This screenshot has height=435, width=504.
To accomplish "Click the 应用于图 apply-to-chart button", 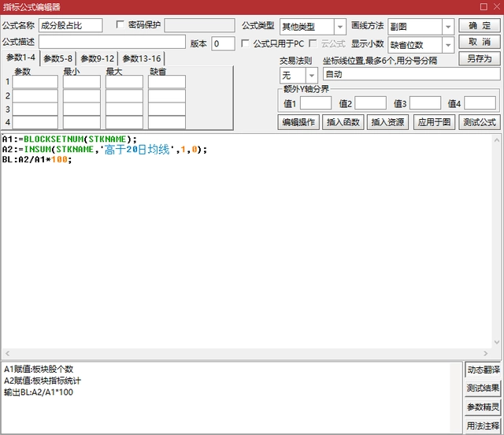I will pyautogui.click(x=434, y=122).
